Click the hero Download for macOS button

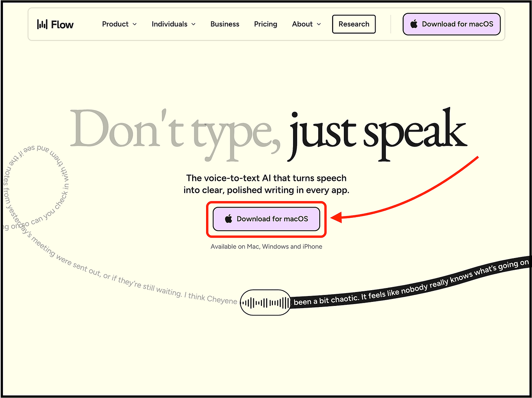point(266,219)
